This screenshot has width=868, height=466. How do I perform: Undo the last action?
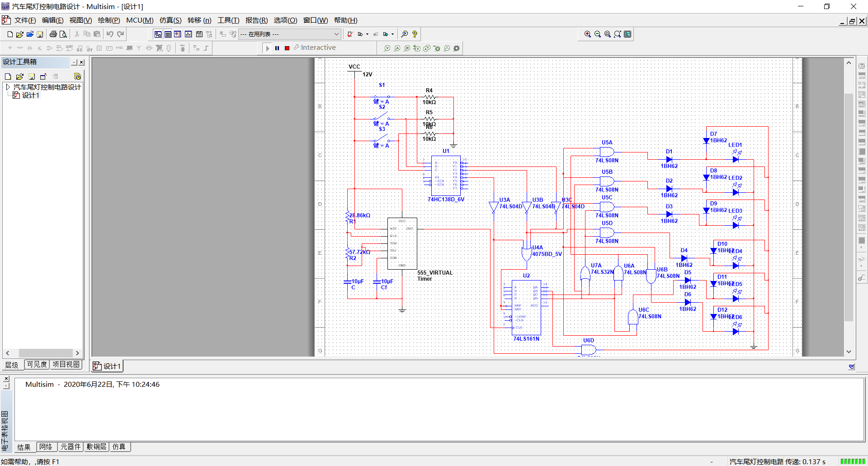110,34
